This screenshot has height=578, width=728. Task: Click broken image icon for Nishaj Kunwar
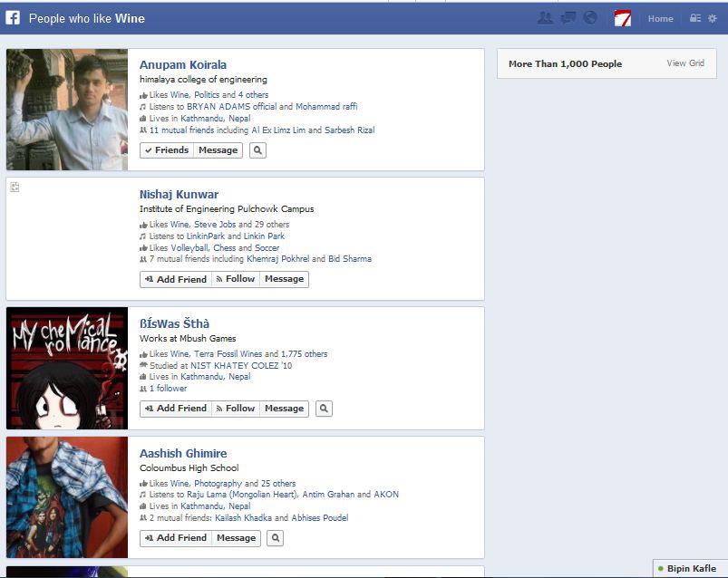(x=15, y=187)
